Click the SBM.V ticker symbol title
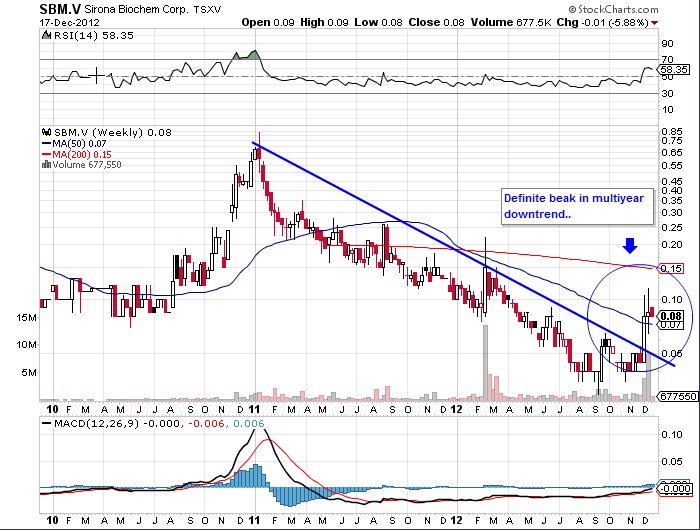 click(x=60, y=9)
